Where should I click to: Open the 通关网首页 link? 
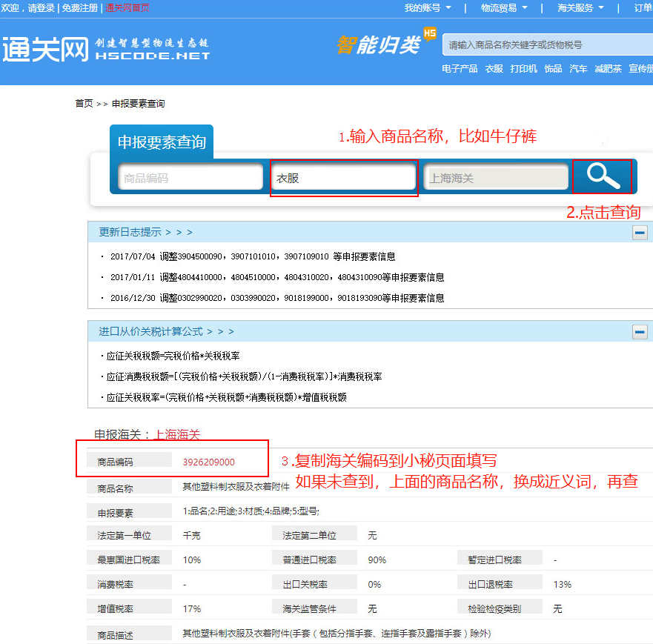[x=127, y=8]
